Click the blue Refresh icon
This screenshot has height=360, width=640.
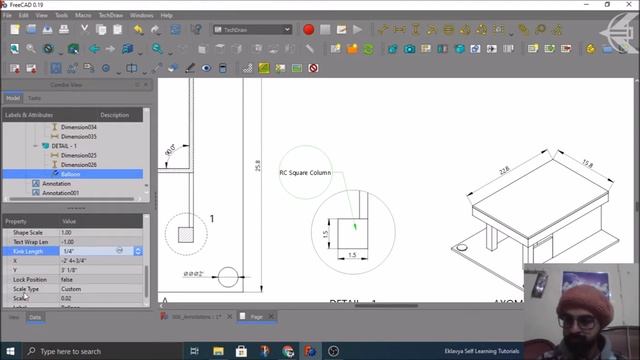176,29
